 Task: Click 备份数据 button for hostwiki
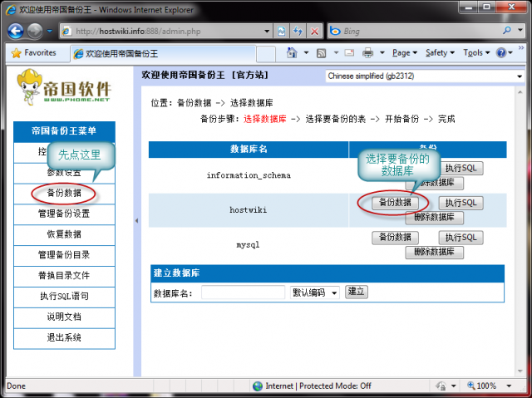pos(394,203)
